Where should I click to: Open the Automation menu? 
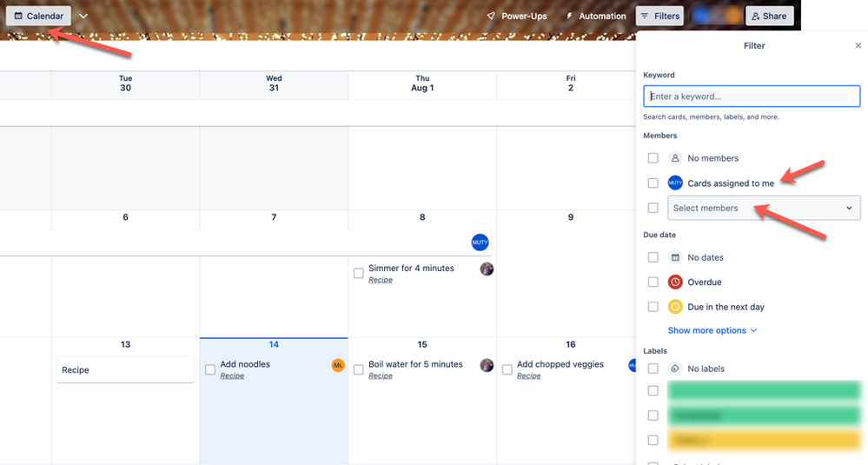(x=595, y=16)
